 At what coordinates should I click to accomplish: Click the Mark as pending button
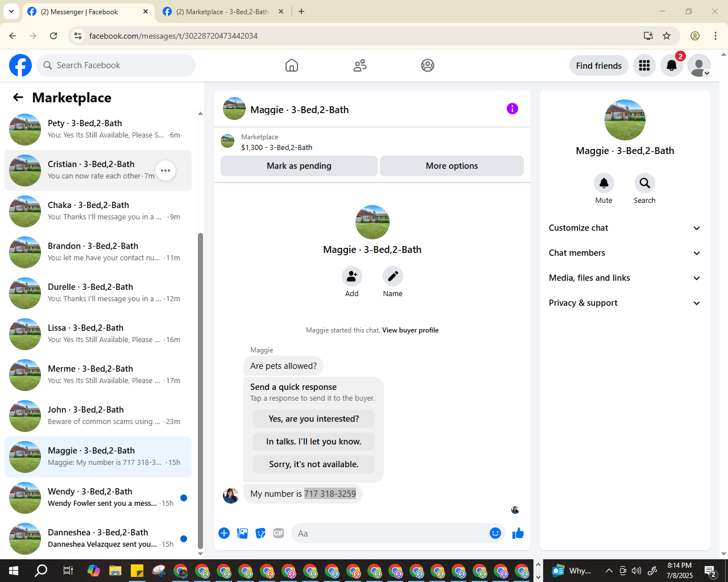point(299,166)
